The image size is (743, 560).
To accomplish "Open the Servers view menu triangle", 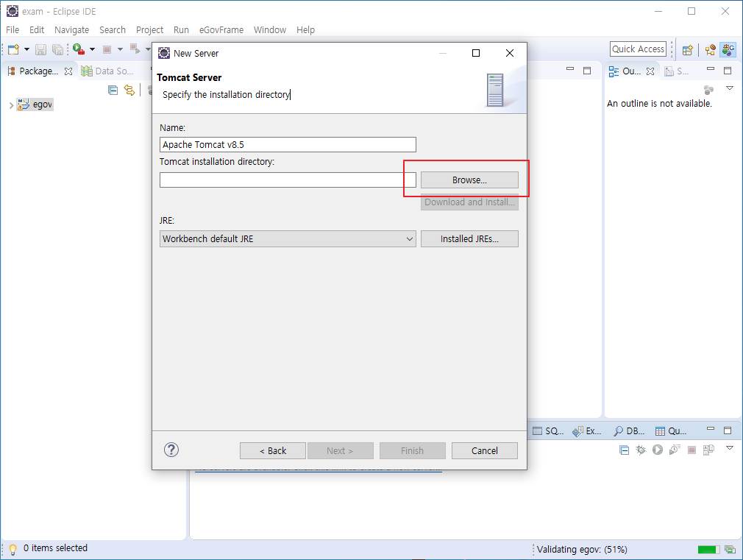I will tap(730, 448).
